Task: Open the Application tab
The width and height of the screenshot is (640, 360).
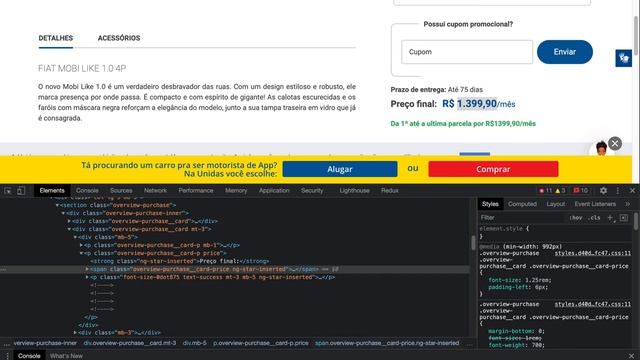Action: (x=274, y=191)
